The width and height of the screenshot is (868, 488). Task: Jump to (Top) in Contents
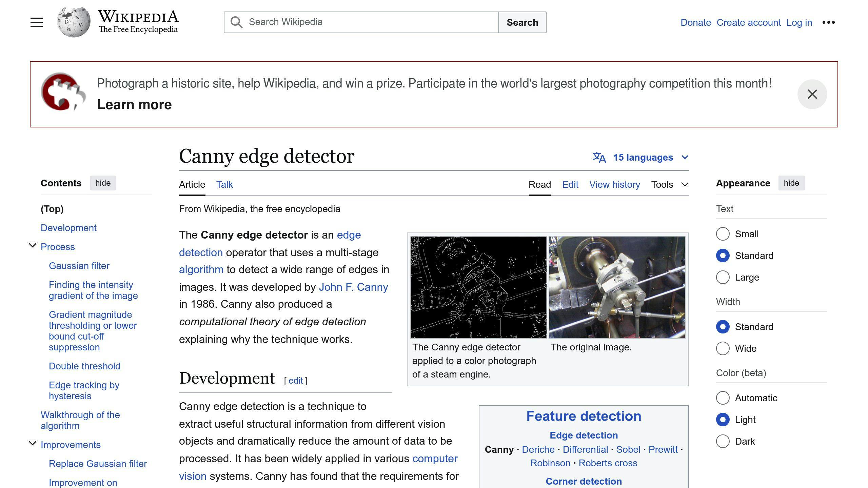[52, 209]
